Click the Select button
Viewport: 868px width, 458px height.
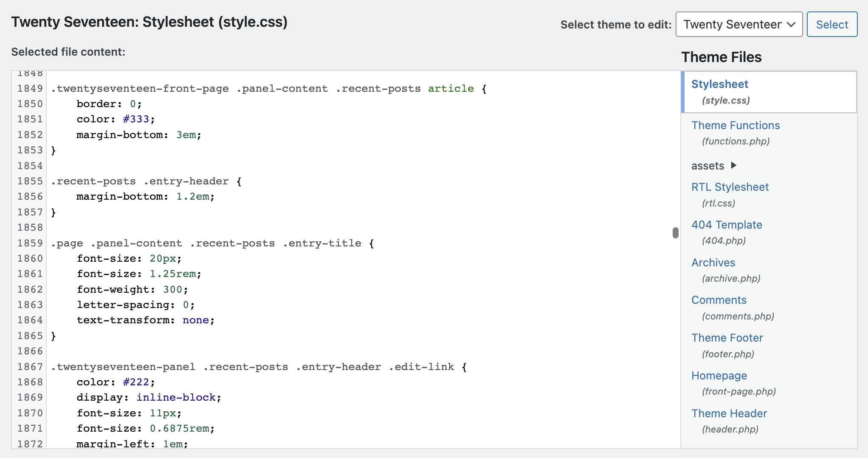coord(831,25)
